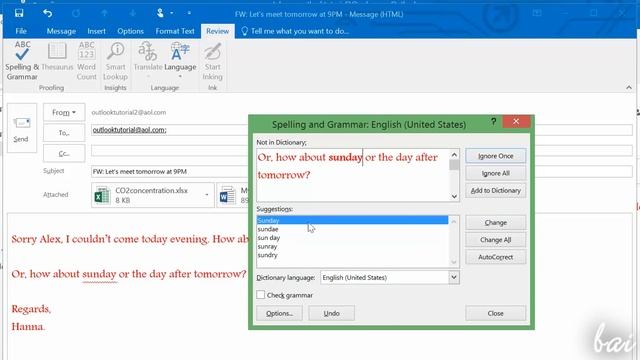This screenshot has width=640, height=360.
Task: Open the touch/mouse mode dropdown arrow
Action: point(171,13)
